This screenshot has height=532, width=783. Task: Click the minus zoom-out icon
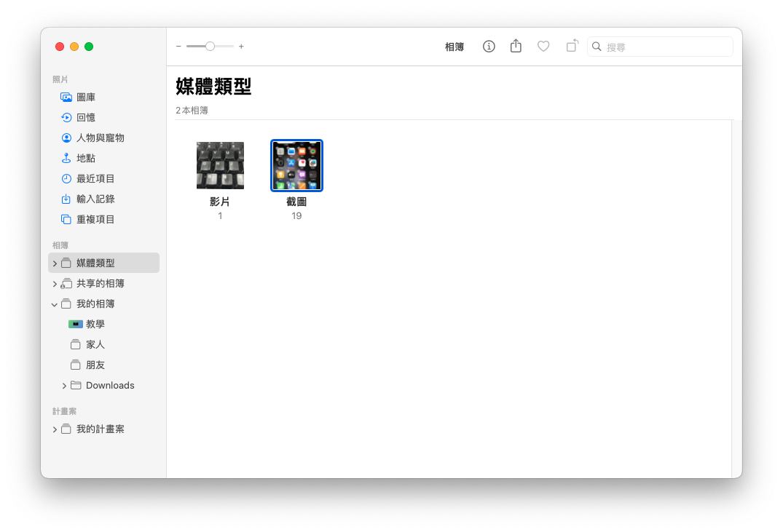178,47
